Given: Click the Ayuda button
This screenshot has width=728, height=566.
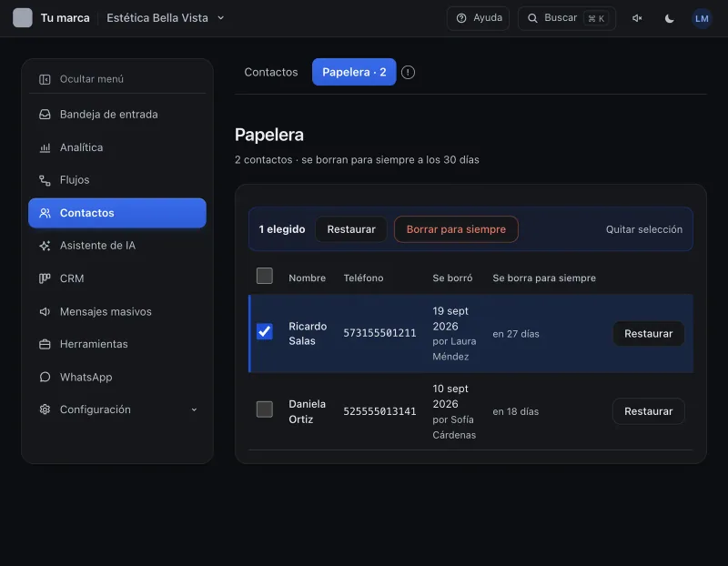Looking at the screenshot, I should point(479,18).
